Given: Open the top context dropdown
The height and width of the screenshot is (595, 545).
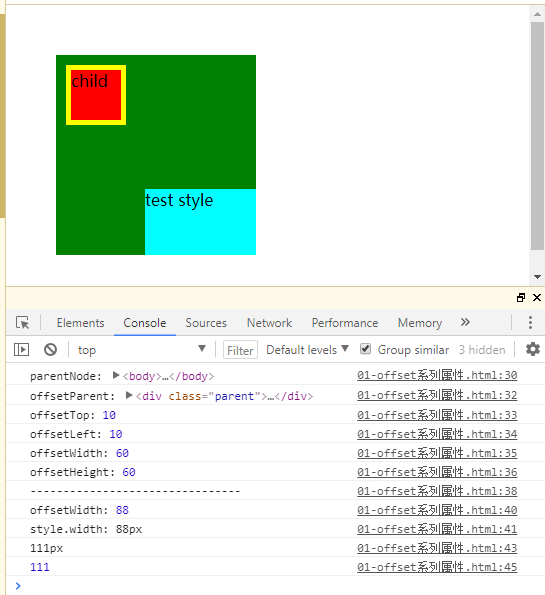Looking at the screenshot, I should click(x=141, y=349).
